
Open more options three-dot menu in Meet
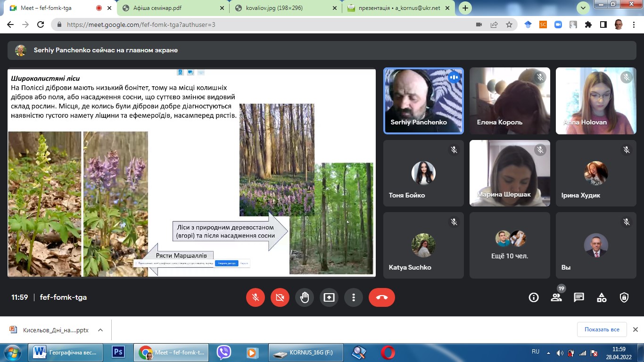pyautogui.click(x=354, y=297)
